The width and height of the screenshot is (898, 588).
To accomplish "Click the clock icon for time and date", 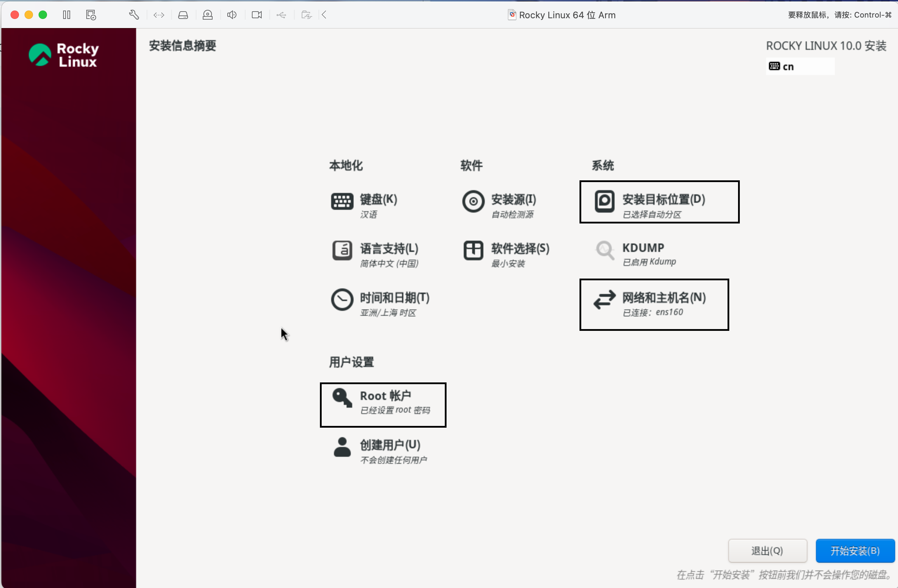I will click(342, 300).
